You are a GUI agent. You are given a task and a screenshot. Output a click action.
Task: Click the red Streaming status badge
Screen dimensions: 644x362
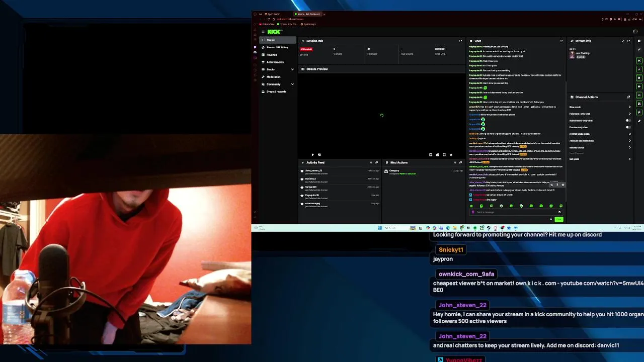306,49
